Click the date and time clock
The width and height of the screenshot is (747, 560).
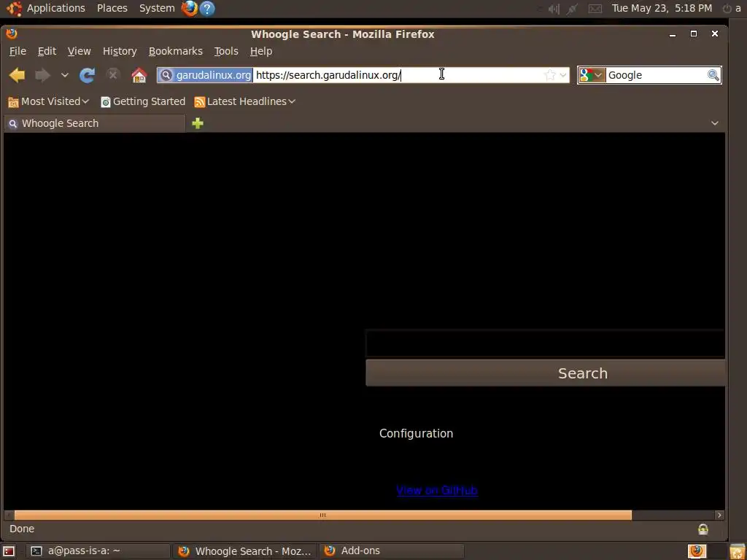coord(662,8)
